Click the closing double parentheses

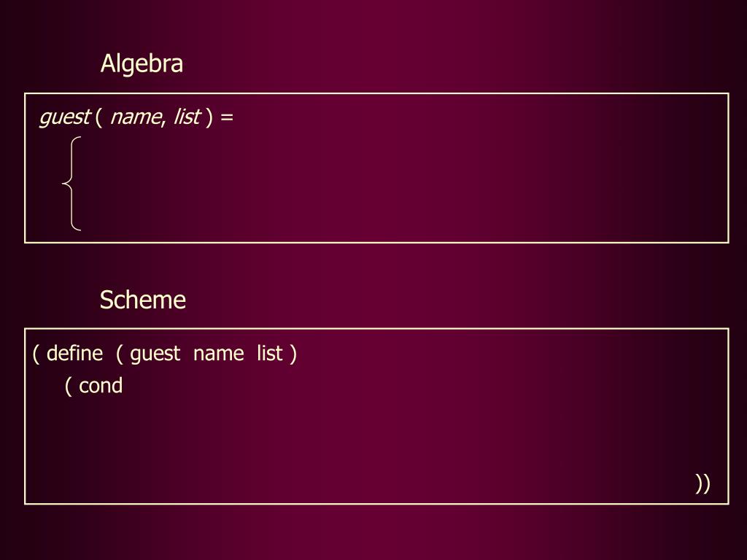[703, 483]
